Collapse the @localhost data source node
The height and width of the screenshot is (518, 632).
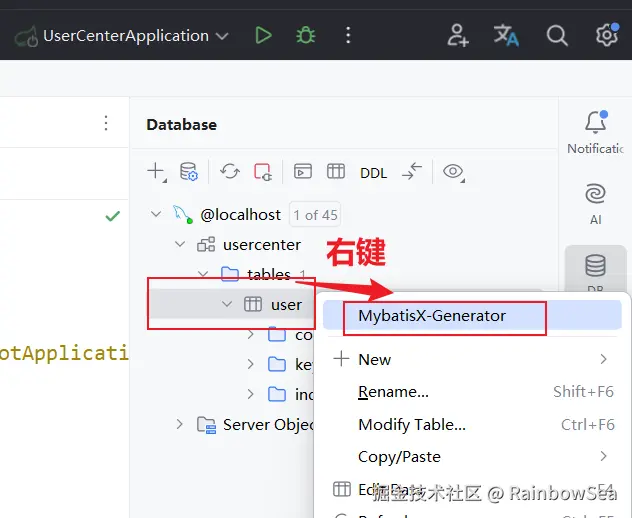coord(155,214)
